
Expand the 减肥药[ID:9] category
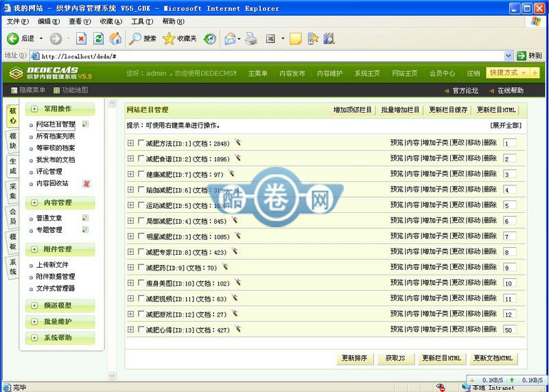point(130,267)
